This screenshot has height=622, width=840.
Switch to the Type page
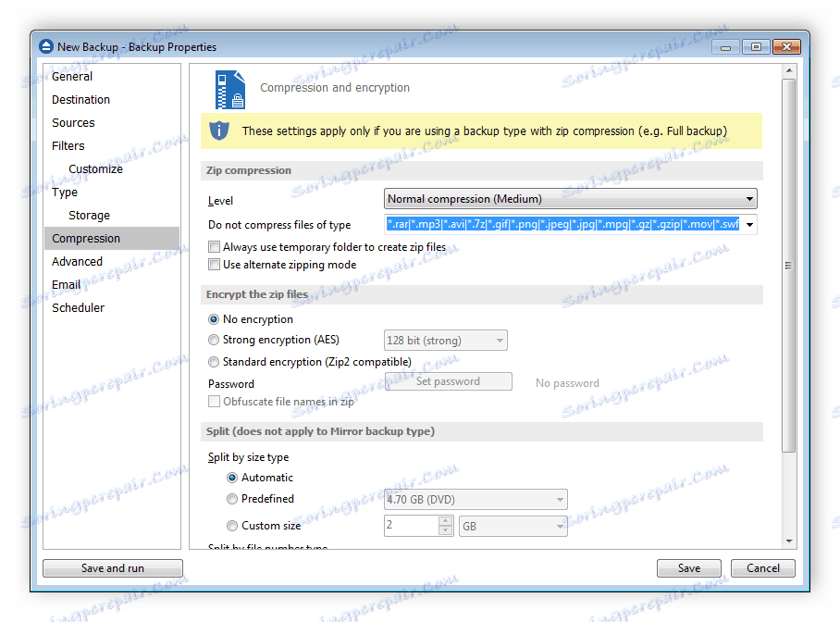[65, 192]
